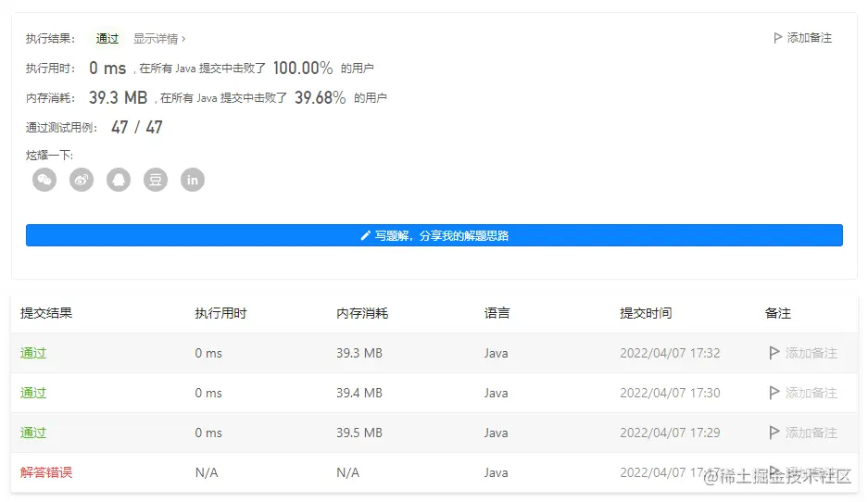Click Java cell in 17:29 row

pyautogui.click(x=496, y=433)
